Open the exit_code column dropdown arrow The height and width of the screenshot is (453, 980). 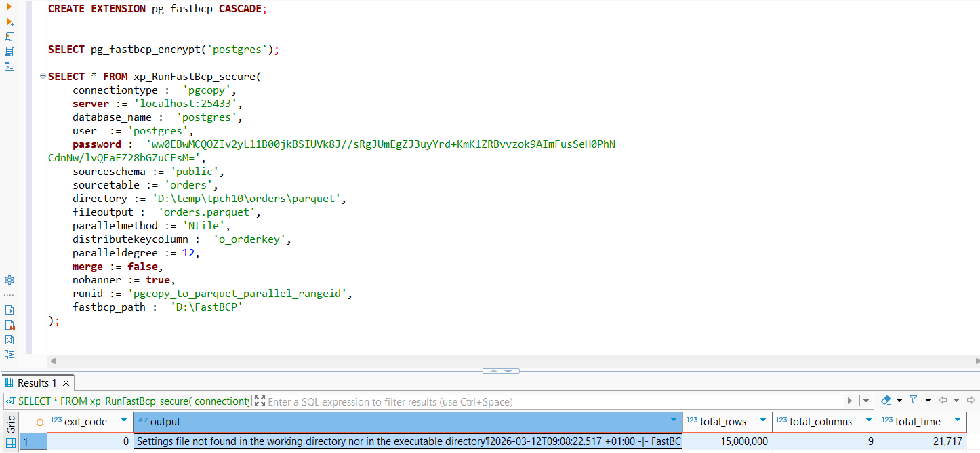point(123,422)
